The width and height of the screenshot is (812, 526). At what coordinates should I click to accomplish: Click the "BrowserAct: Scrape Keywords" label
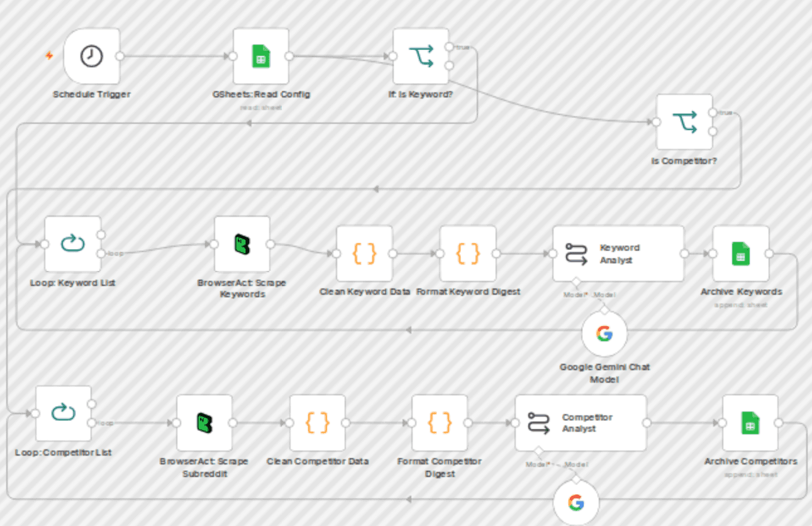pos(242,288)
